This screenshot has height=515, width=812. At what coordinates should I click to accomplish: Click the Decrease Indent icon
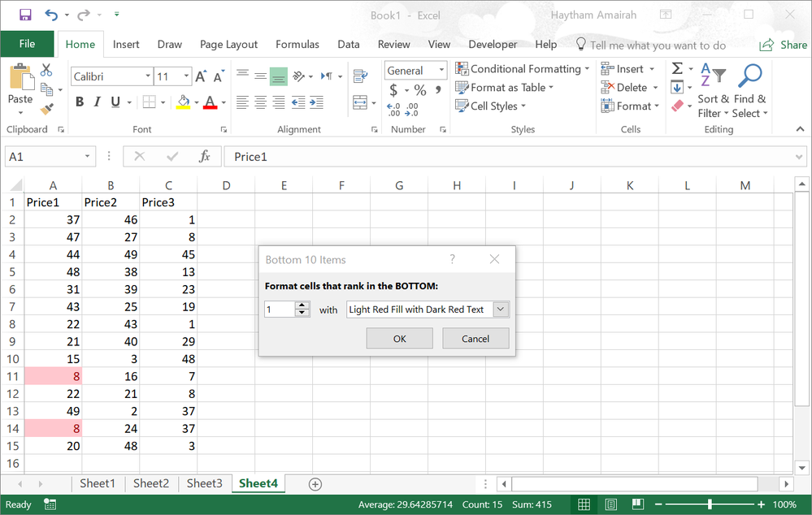coord(298,102)
